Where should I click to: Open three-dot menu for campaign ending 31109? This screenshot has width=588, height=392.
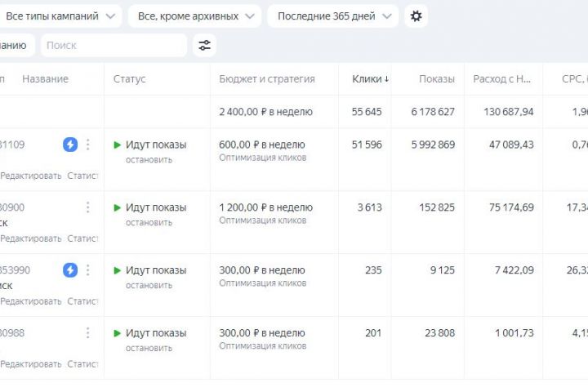click(x=88, y=145)
